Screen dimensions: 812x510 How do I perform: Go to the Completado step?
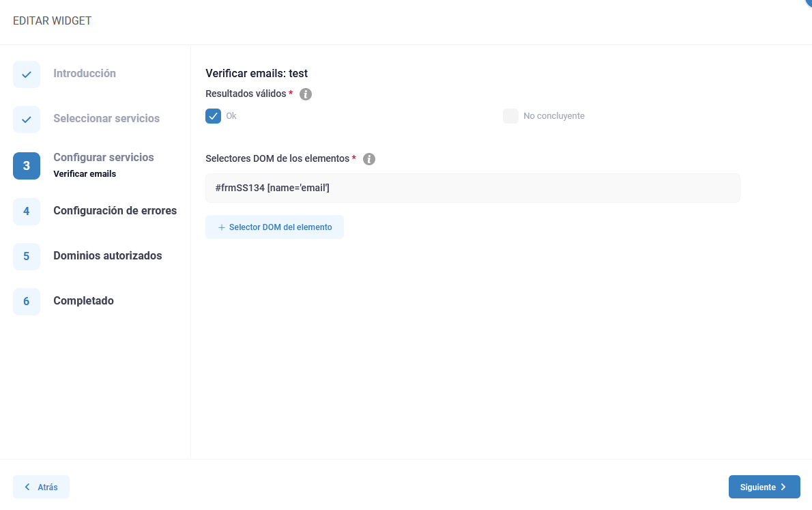tap(83, 301)
